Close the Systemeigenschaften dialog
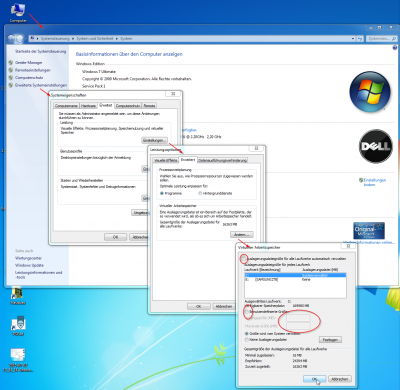 173,94
